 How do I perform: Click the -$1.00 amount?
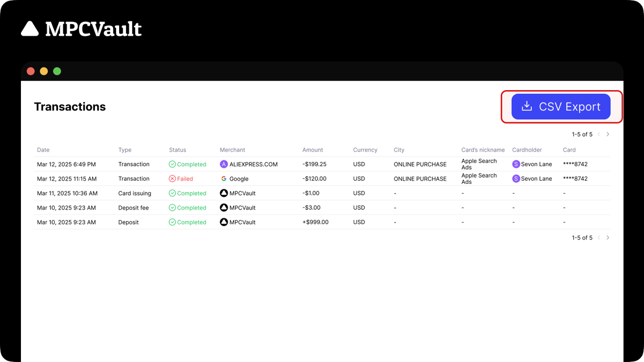(311, 193)
